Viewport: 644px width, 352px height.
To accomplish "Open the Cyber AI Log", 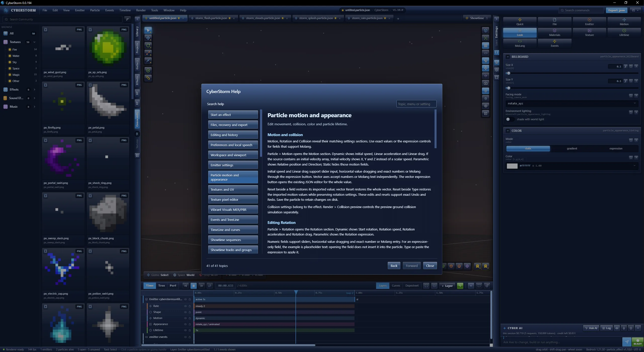I will click(x=607, y=328).
